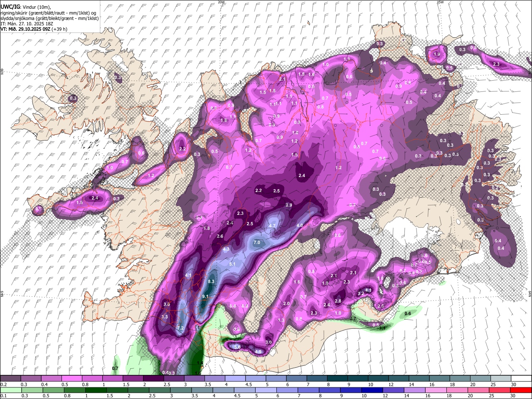Click the 4.7 precipitation value on map
Viewport: 532px width, 399px height.
pyautogui.click(x=273, y=225)
